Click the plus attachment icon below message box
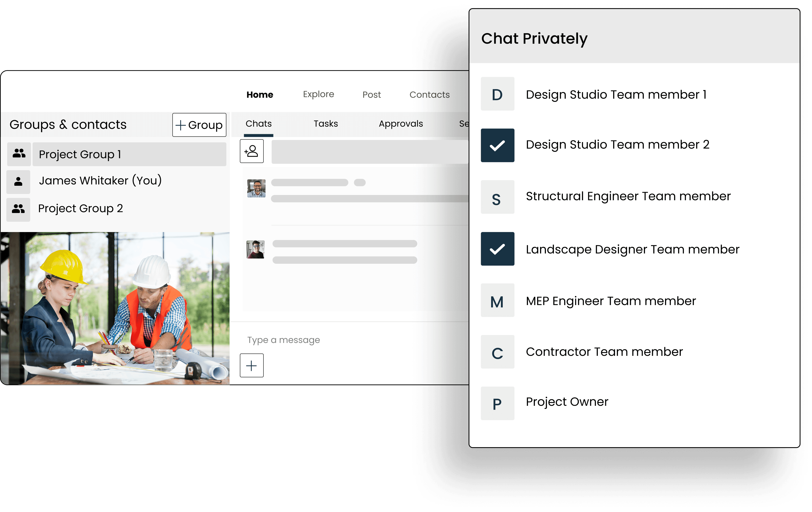Image resolution: width=812 pixels, height=512 pixels. 252,365
